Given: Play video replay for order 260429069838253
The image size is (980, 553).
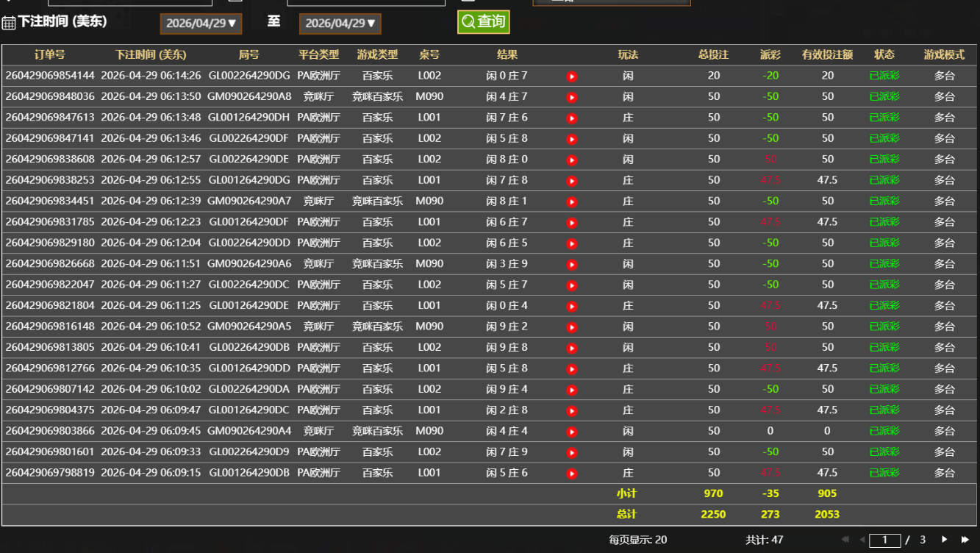Looking at the screenshot, I should tap(572, 181).
